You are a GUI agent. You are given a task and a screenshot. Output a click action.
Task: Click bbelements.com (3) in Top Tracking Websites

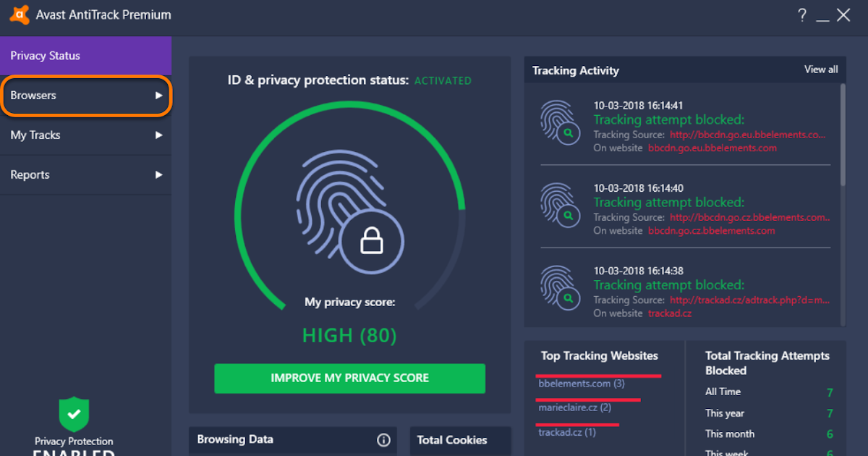[x=582, y=384]
